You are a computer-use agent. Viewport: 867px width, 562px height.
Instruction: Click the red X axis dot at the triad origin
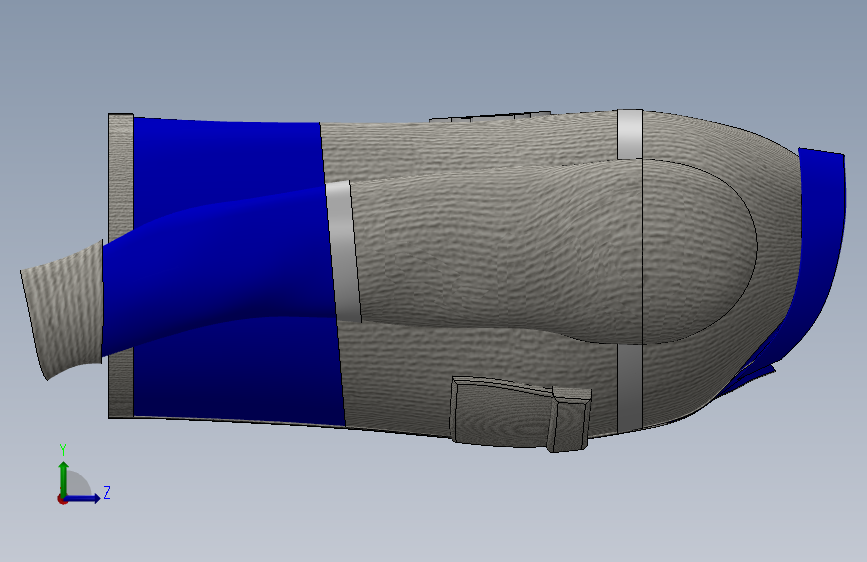[62, 499]
